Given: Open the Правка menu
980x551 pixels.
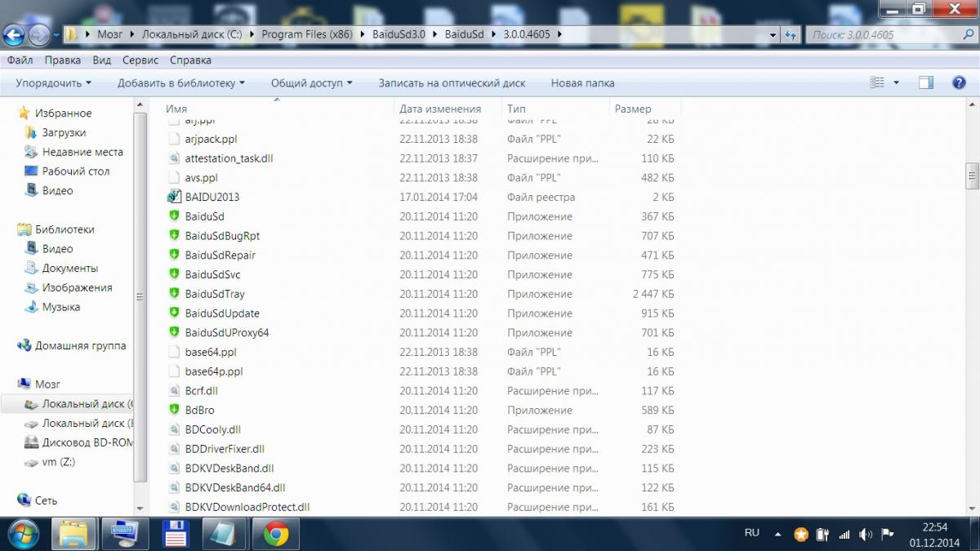Looking at the screenshot, I should (x=63, y=60).
